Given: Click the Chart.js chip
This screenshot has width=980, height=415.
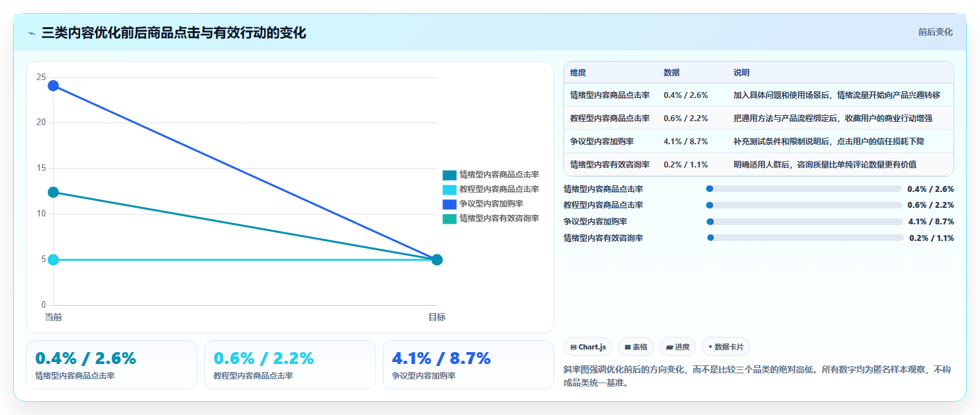Looking at the screenshot, I should click(588, 347).
